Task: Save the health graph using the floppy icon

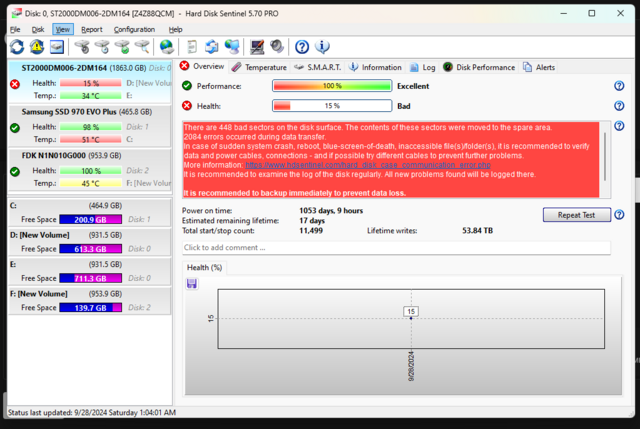Action: tap(192, 283)
